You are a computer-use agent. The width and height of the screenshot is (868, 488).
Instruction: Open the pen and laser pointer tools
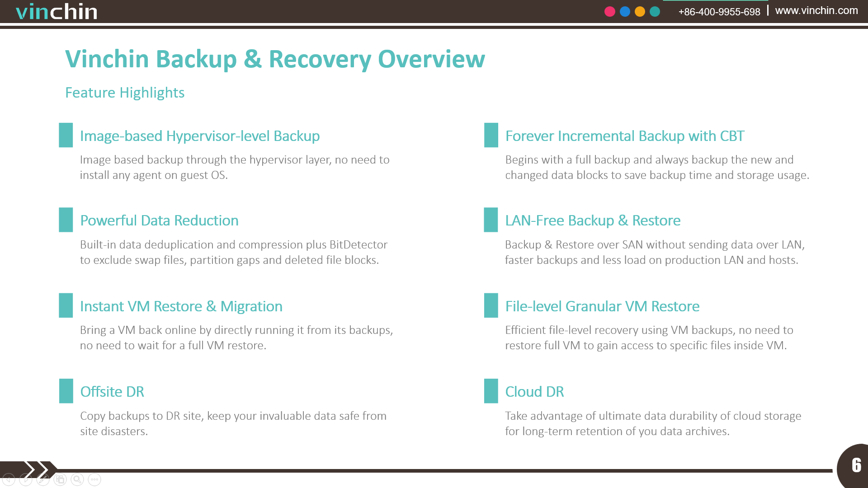43,479
